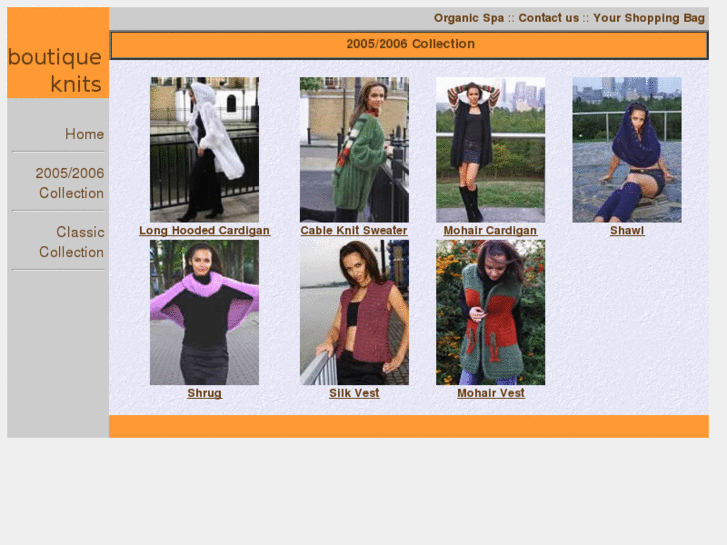The image size is (727, 545).
Task: Open the Silk Vest product photo
Action: tap(354, 312)
